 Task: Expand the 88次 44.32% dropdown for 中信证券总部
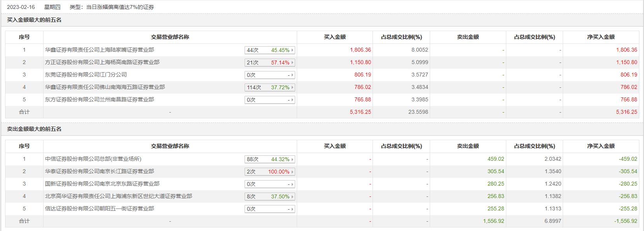(x=270, y=159)
